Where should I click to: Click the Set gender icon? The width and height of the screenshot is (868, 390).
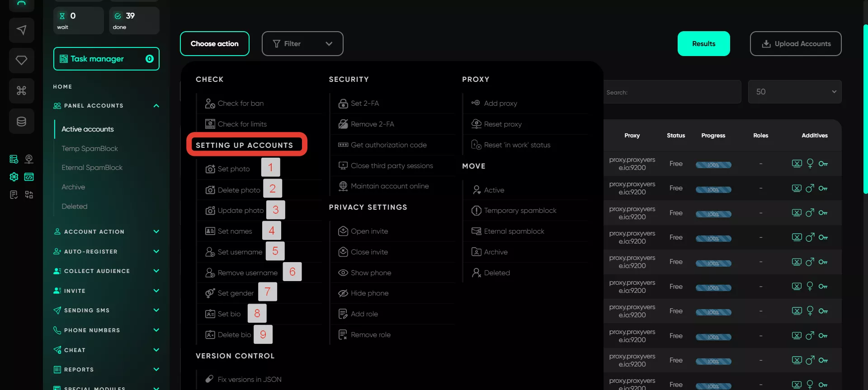(210, 293)
